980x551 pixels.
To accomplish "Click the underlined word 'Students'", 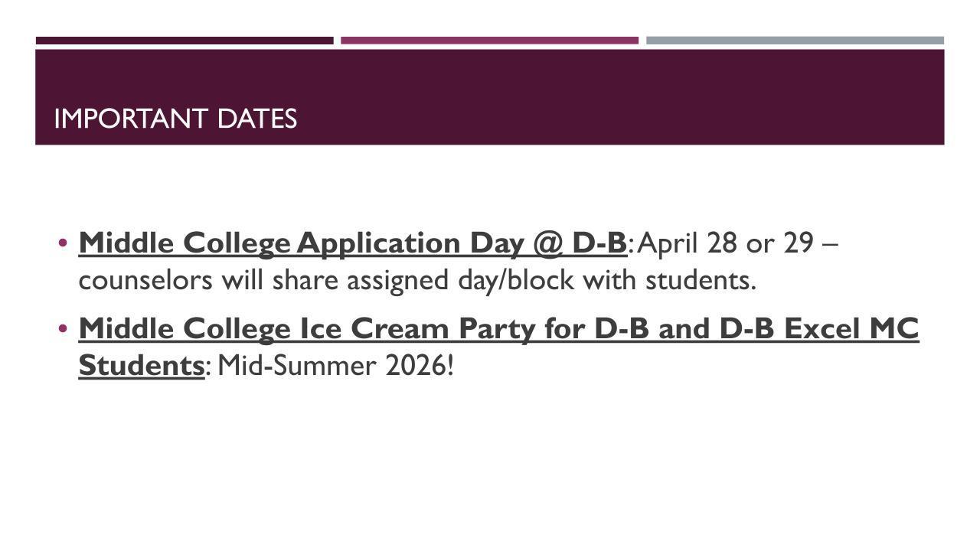I will coord(141,366).
